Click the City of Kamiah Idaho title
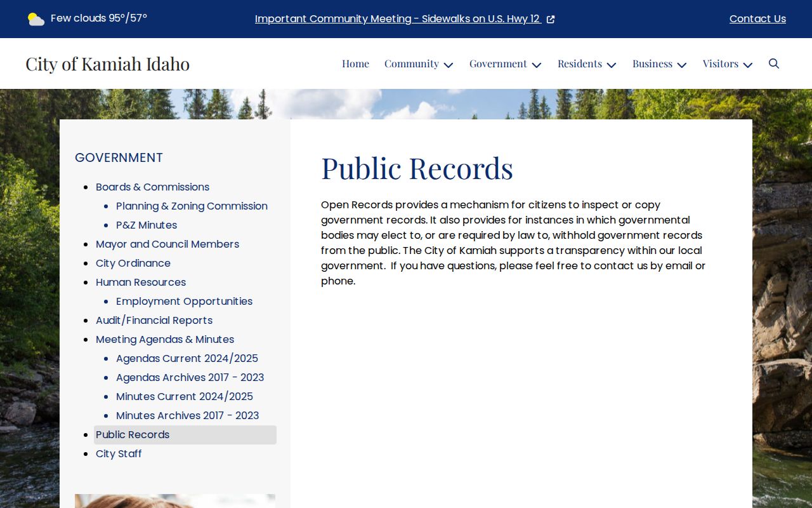812x508 pixels. (x=107, y=63)
